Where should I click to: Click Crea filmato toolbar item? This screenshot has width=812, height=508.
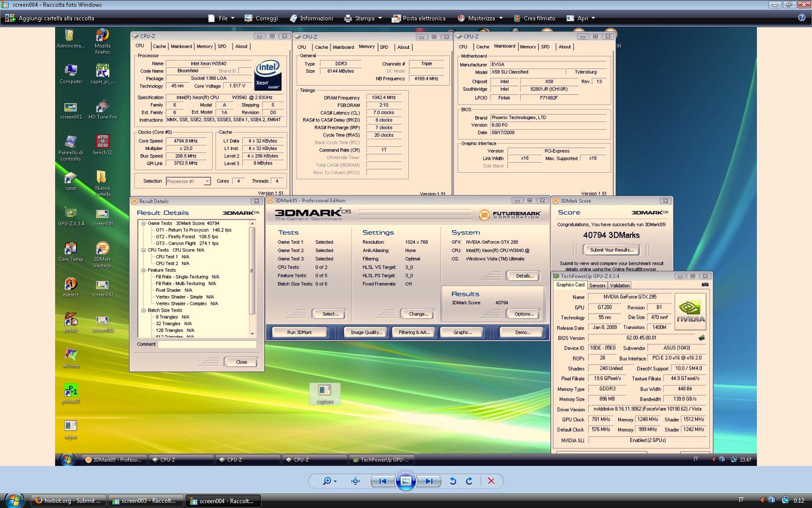[534, 18]
